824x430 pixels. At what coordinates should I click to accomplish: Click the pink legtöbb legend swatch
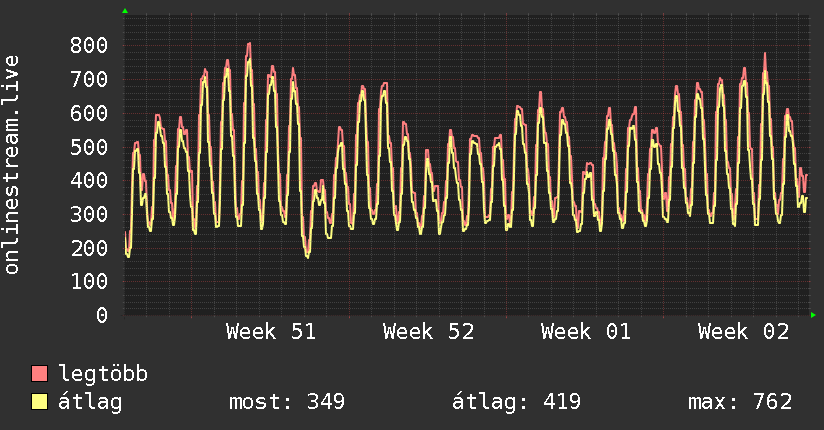pos(39,374)
